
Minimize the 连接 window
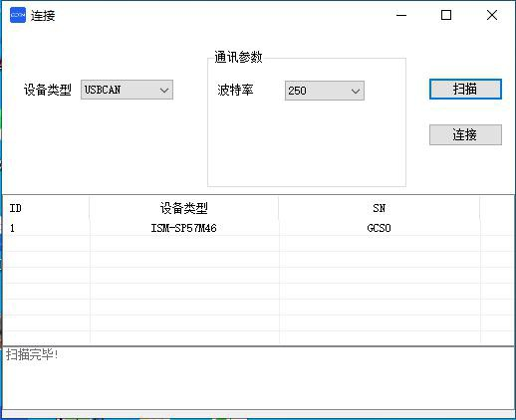click(401, 15)
